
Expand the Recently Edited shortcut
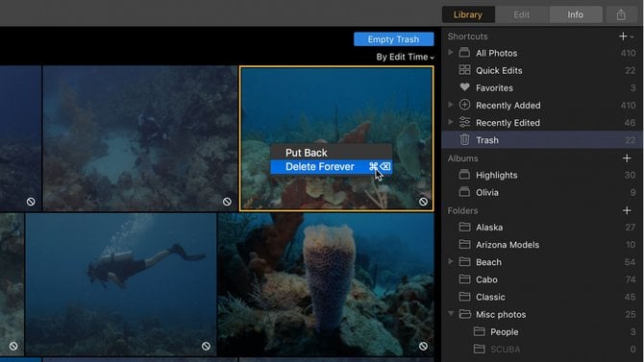coord(451,122)
